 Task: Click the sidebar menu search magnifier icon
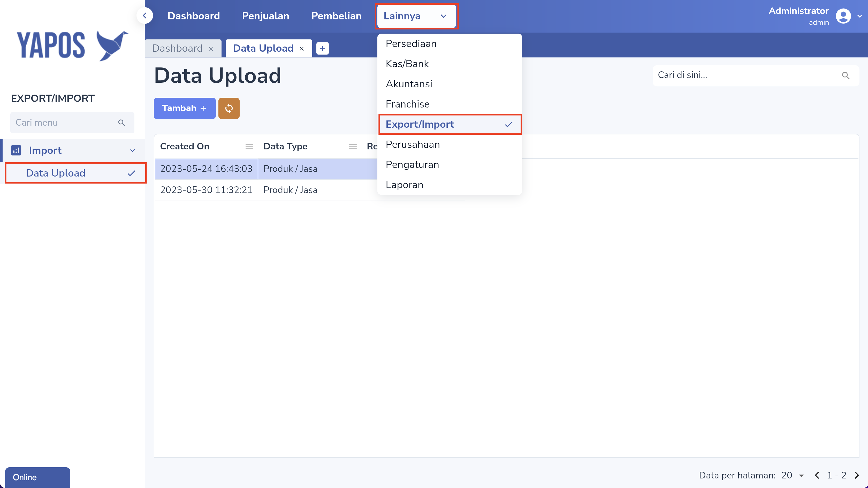point(122,123)
